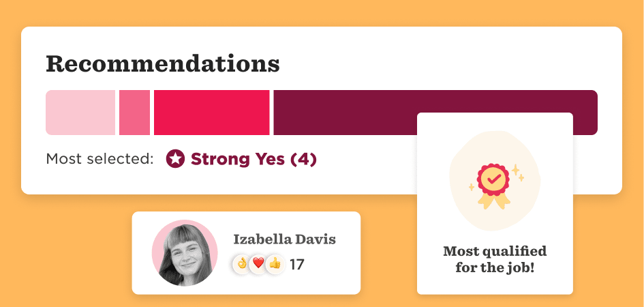Click the Most selected: label

point(99,159)
